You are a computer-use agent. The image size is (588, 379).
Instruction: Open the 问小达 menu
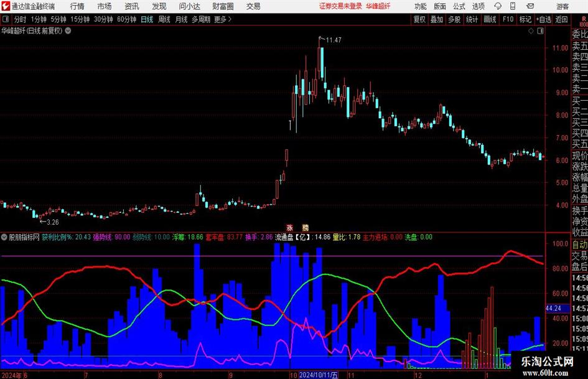[189, 6]
